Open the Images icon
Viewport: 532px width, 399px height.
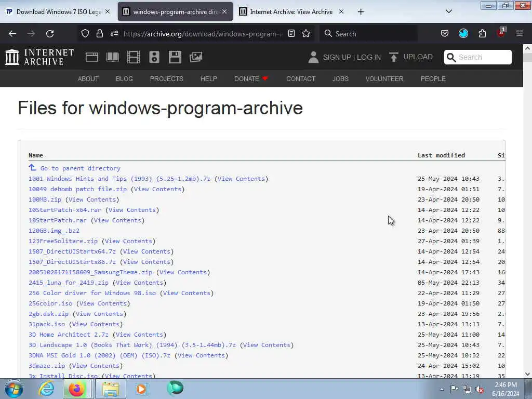196,57
